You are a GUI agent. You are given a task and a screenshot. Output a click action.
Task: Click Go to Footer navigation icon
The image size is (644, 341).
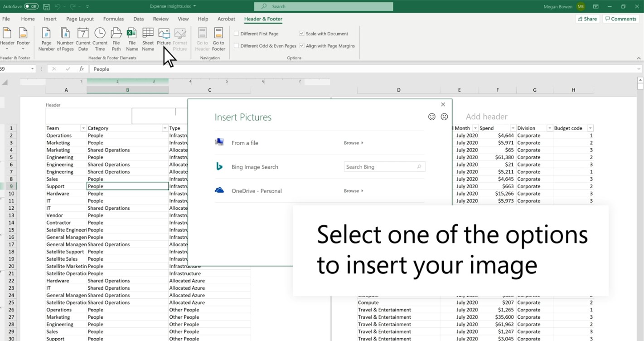coord(218,38)
